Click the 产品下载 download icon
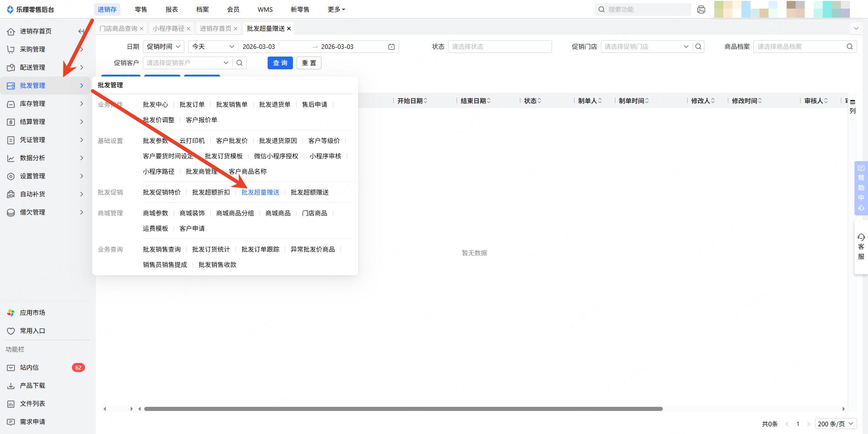 [x=11, y=386]
